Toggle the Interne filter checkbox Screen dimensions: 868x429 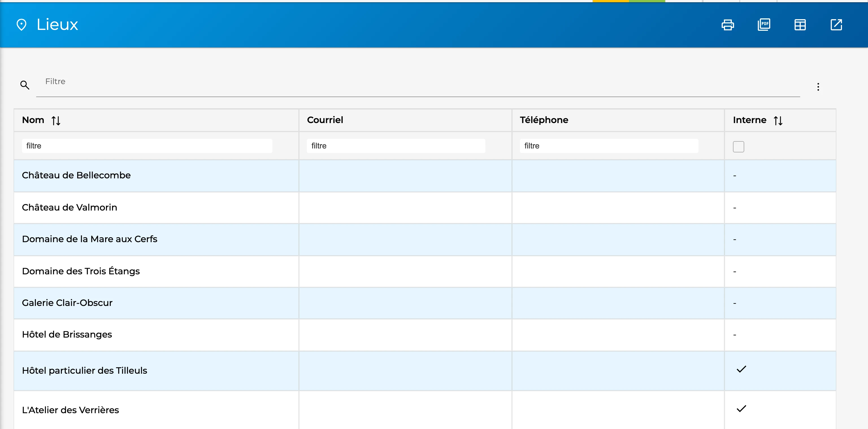[738, 147]
